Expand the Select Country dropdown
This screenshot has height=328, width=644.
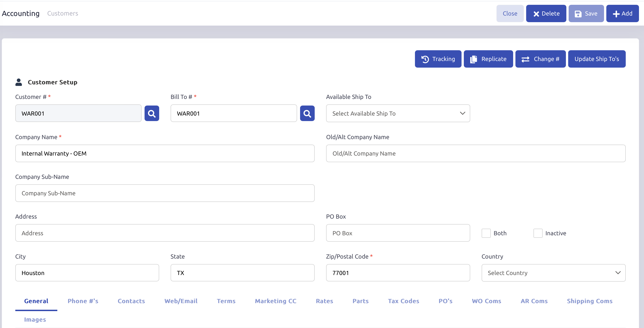553,273
